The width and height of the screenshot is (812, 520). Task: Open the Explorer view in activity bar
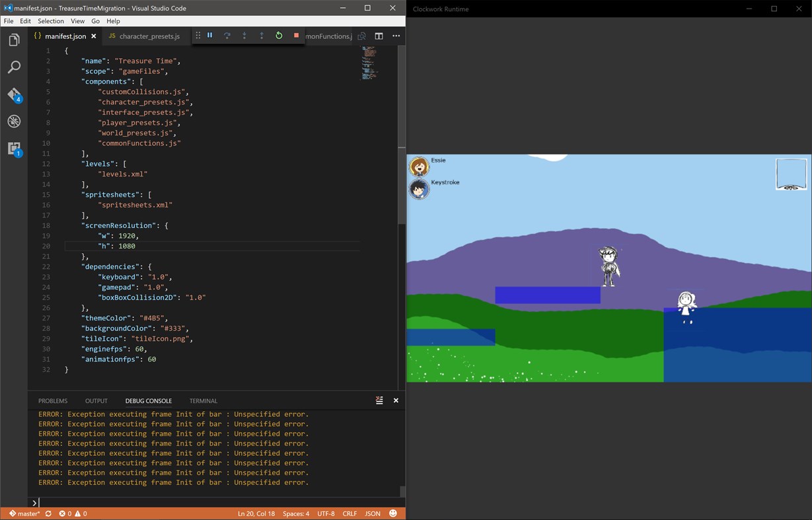[x=14, y=40]
